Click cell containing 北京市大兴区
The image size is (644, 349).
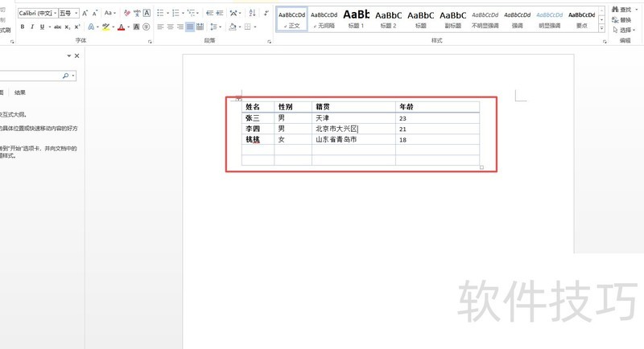[353, 129]
